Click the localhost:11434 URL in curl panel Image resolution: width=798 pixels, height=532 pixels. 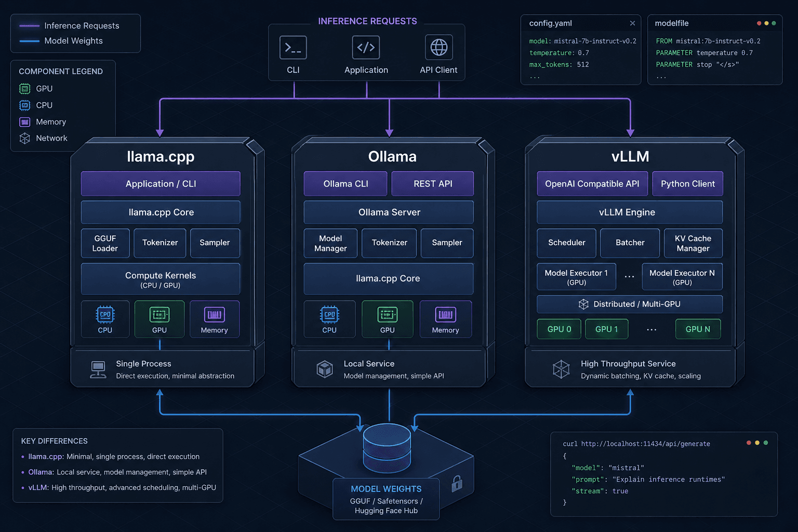(646, 444)
